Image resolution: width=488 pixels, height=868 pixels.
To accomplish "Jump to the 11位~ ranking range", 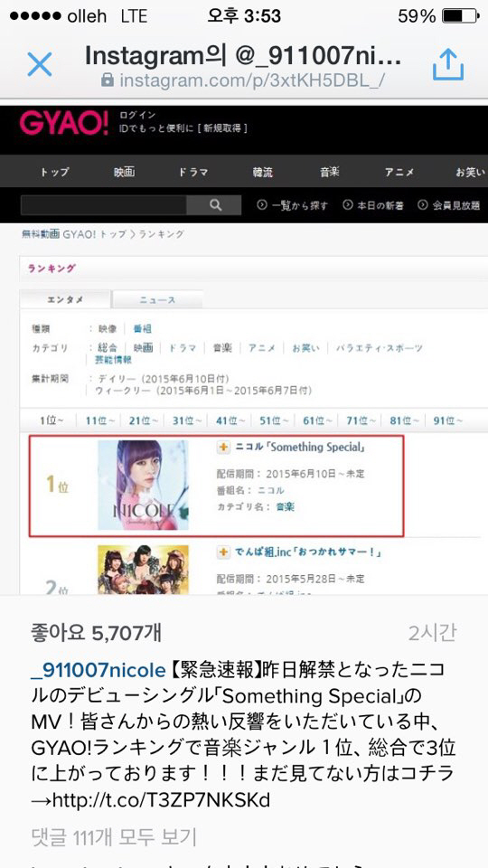I will pos(100,420).
